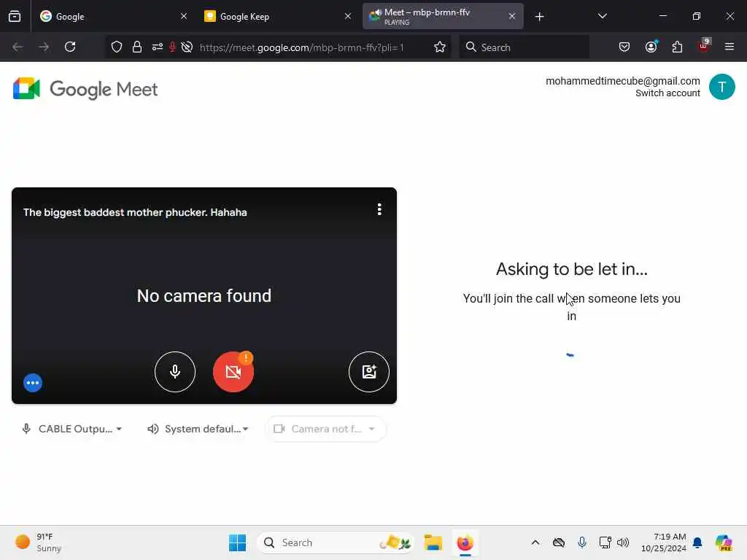
Task: Bookmark this page with the star
Action: point(440,47)
